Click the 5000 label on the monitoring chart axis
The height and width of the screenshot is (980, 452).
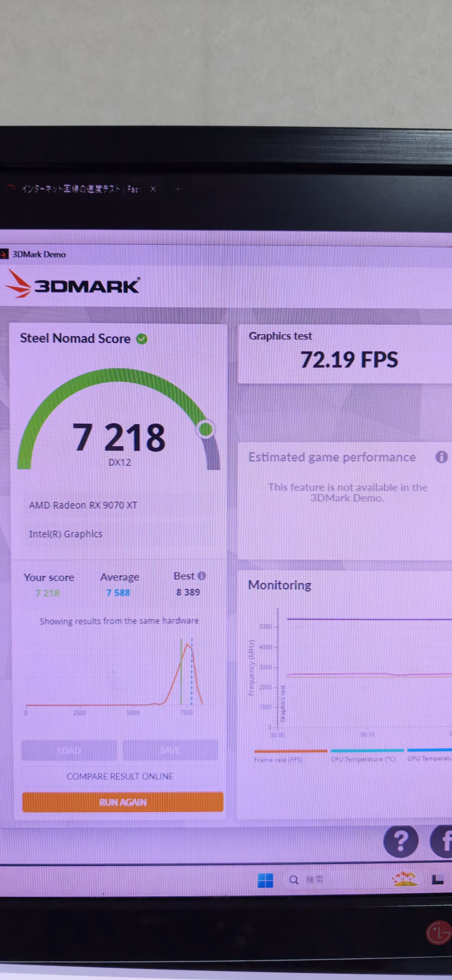click(265, 627)
